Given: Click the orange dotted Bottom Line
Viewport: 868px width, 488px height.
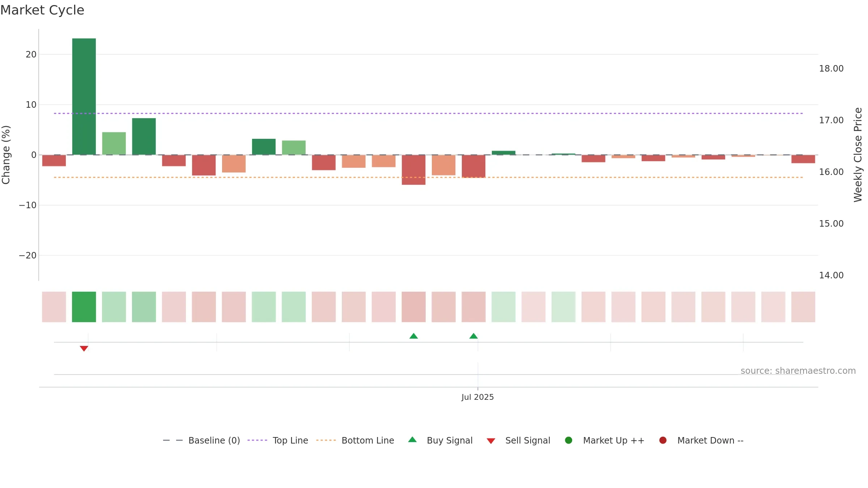Looking at the screenshot, I should click(428, 177).
